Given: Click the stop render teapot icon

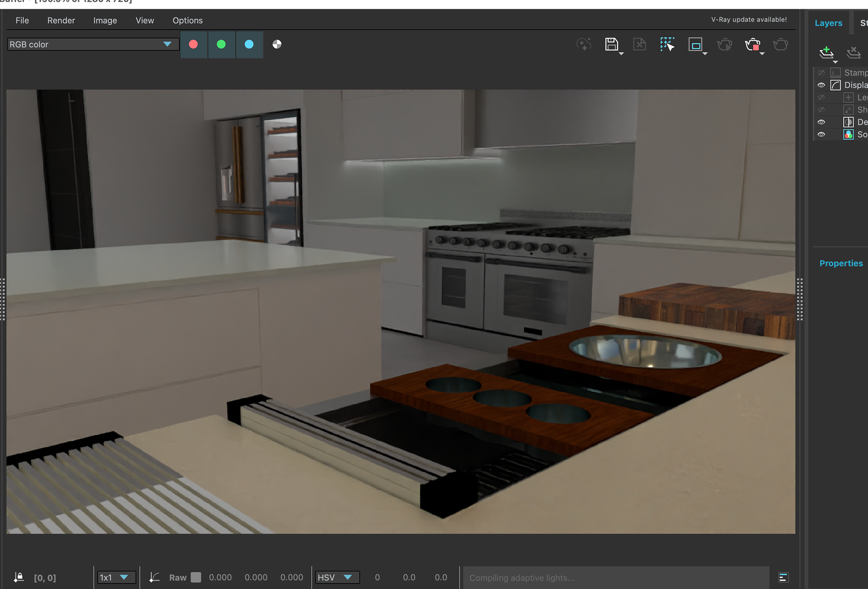Looking at the screenshot, I should tap(753, 45).
